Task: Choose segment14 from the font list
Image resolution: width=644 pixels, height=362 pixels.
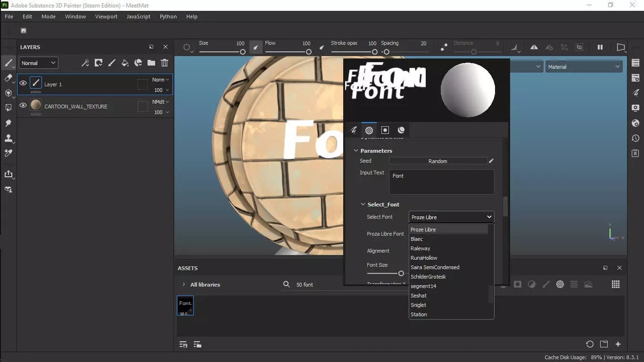Action: point(448,286)
